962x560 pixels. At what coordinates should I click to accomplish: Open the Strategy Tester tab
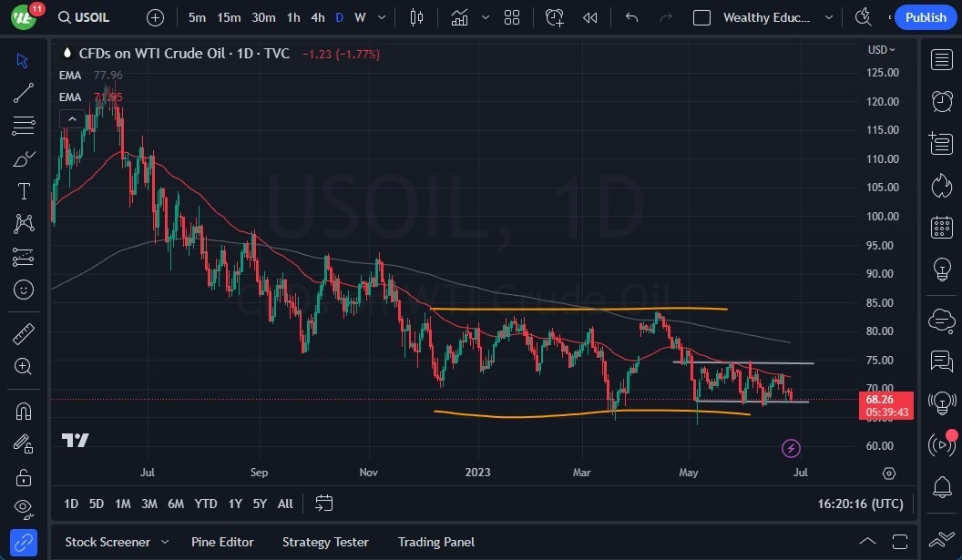point(325,542)
